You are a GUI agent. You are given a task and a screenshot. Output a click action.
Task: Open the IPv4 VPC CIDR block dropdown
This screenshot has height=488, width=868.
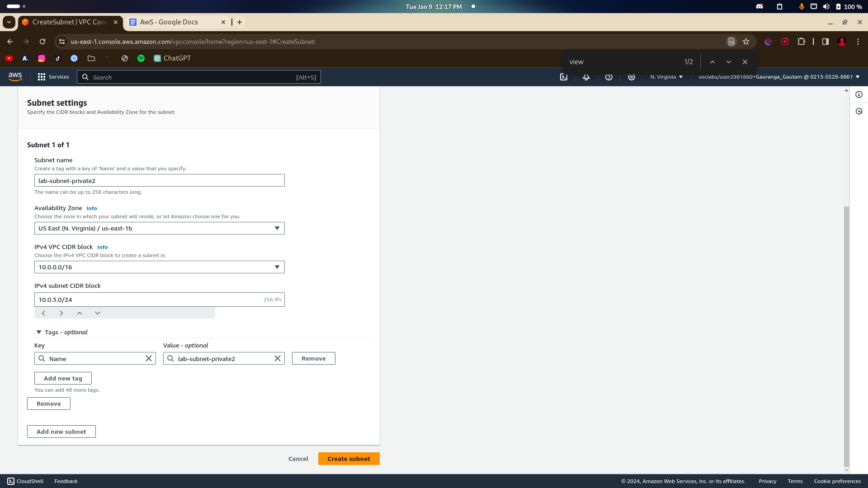pyautogui.click(x=159, y=267)
